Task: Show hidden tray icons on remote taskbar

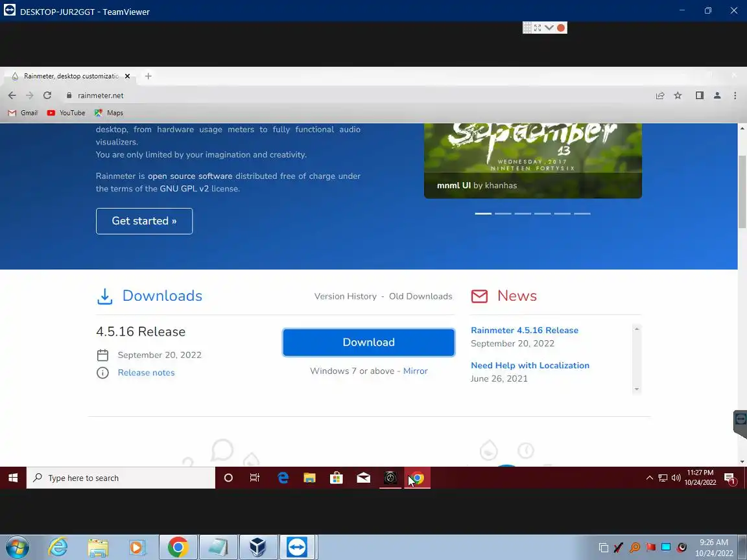Action: [649, 478]
